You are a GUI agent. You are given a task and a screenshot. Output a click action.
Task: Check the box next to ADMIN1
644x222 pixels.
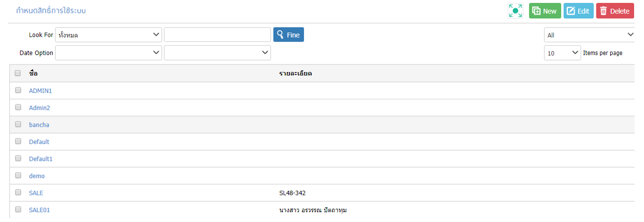point(18,90)
